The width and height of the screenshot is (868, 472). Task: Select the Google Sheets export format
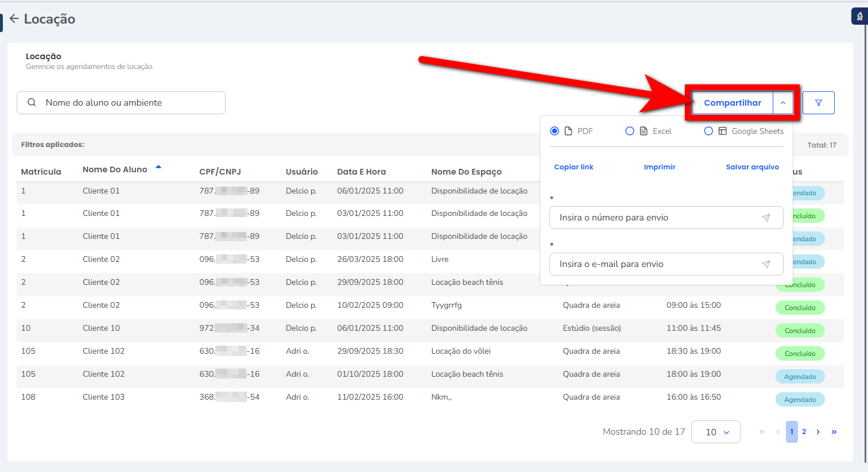tap(708, 131)
